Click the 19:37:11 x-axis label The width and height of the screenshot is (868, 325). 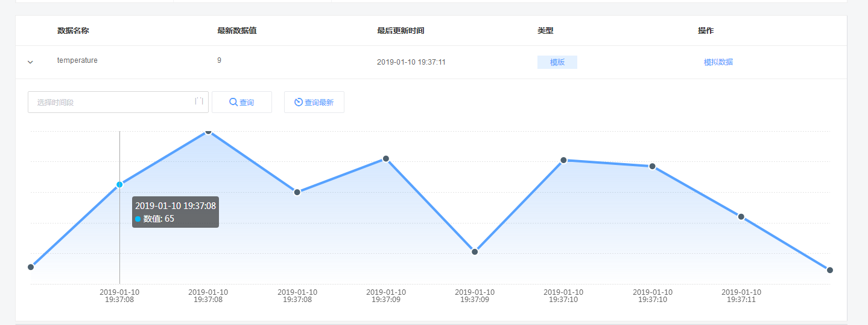pyautogui.click(x=741, y=295)
